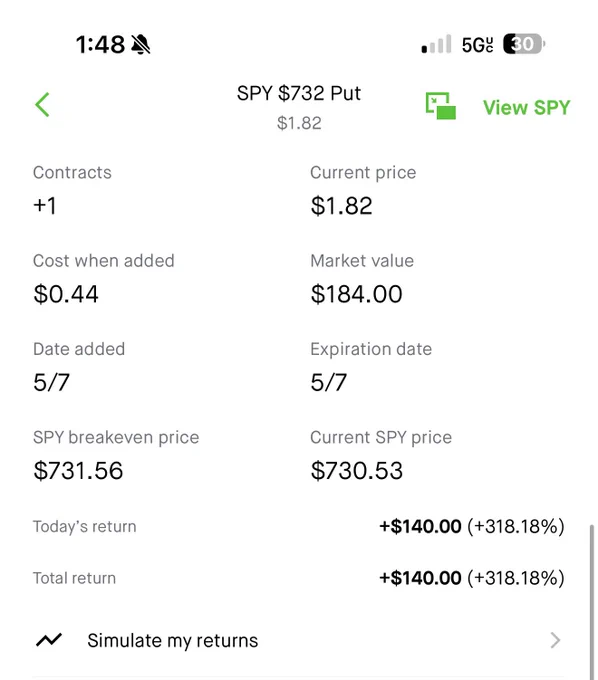598x680 pixels.
Task: Tap the SPY $732 Put title
Action: pos(299,93)
